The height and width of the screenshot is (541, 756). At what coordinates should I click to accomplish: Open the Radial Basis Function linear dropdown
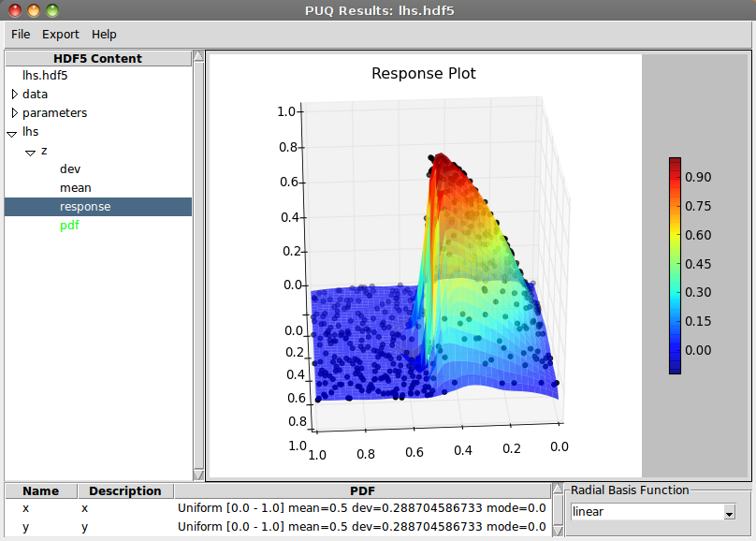(x=653, y=512)
